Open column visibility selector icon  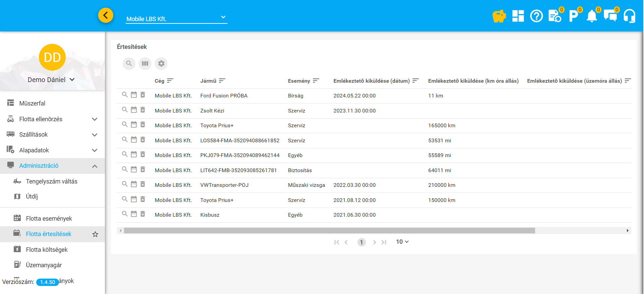[145, 64]
